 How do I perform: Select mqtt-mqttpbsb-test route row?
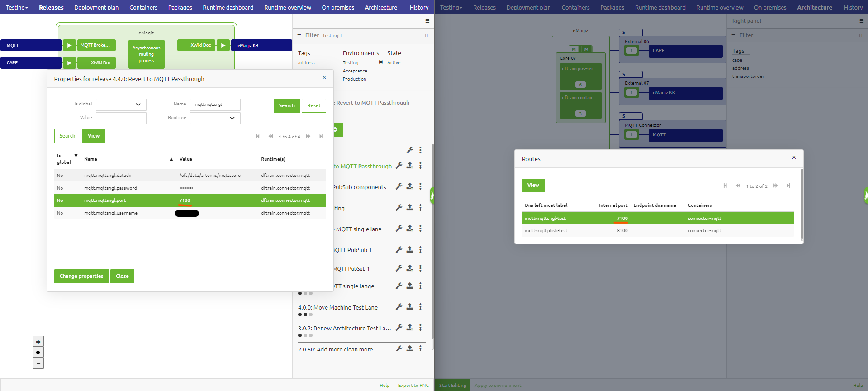pos(658,231)
